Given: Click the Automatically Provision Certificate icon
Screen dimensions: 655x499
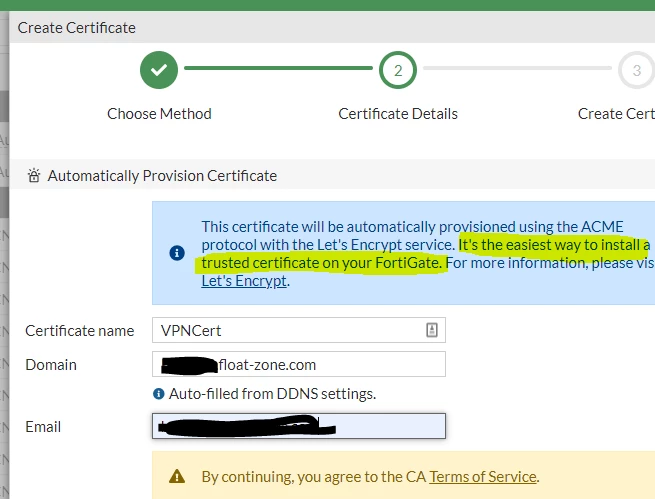Looking at the screenshot, I should click(34, 175).
